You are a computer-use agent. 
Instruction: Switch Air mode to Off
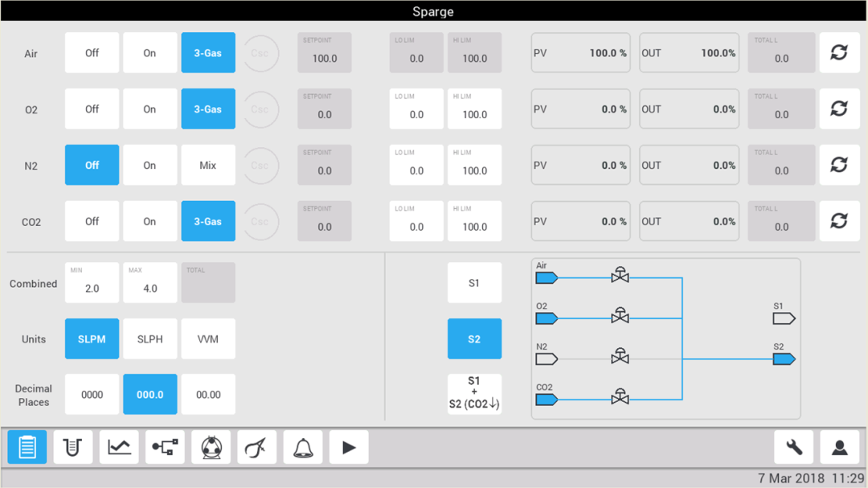tap(92, 52)
